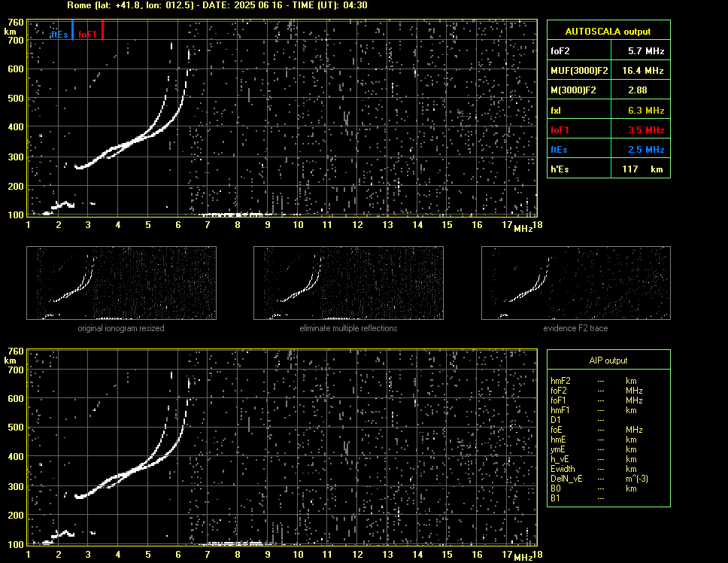The image size is (728, 563).
Task: Click the red foF1 marker line
Action: click(x=102, y=29)
